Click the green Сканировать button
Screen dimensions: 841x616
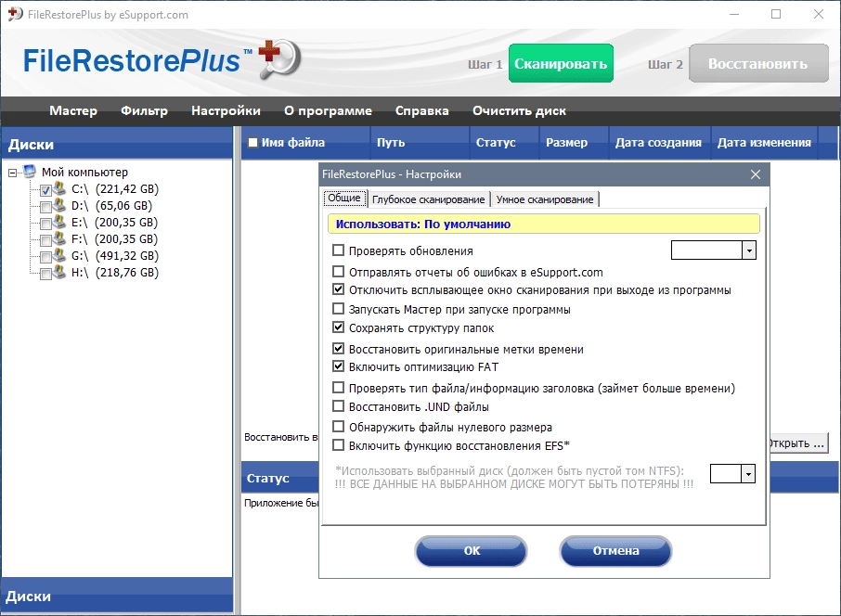coord(561,63)
